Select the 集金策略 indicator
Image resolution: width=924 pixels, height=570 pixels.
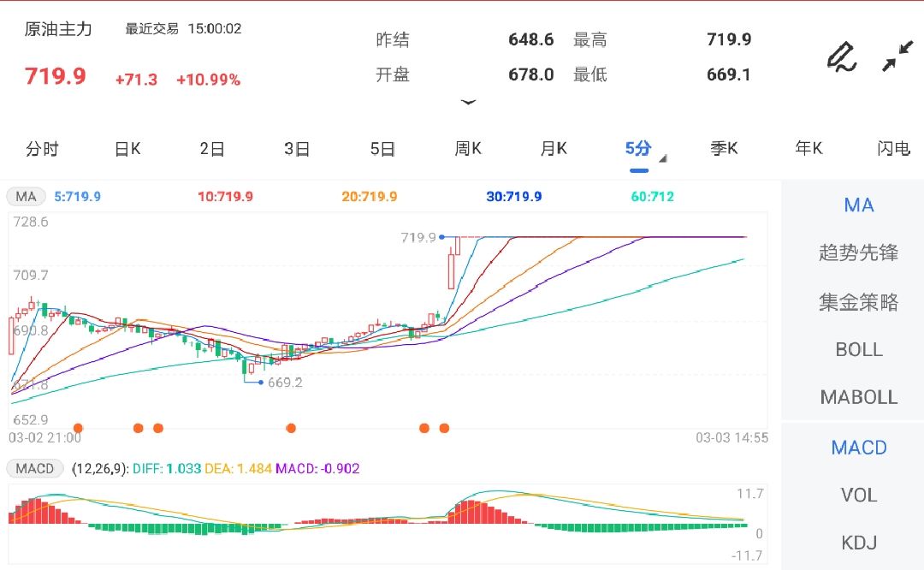(858, 302)
